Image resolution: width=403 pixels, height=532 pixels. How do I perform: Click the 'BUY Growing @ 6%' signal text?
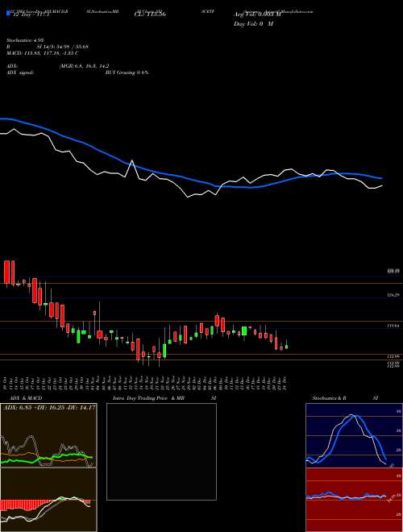coord(127,73)
